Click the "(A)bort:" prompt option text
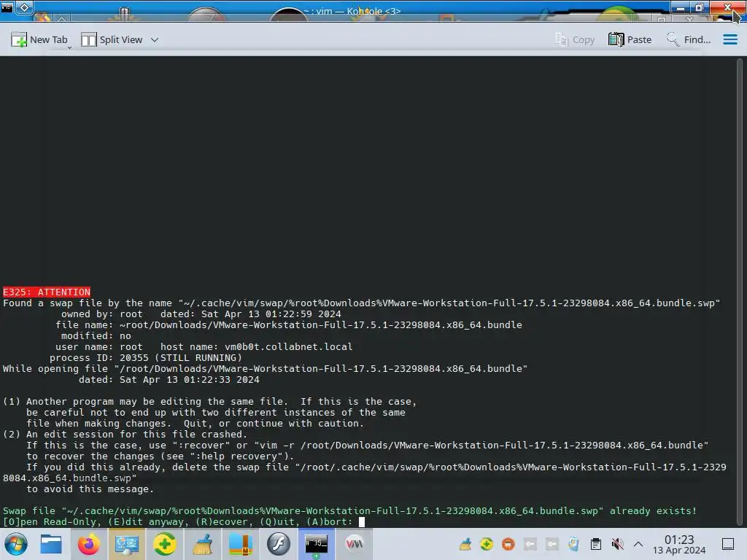This screenshot has height=560, width=747. [x=330, y=522]
